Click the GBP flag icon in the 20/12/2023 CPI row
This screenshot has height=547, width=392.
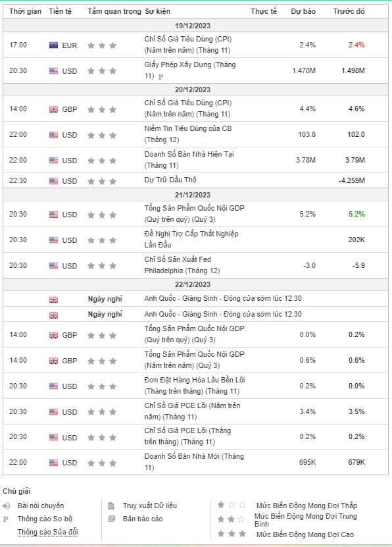point(53,109)
